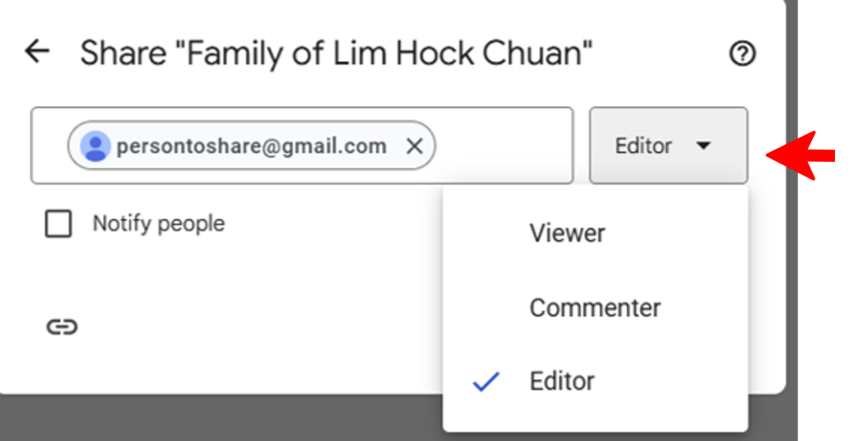
Task: Click the blue checkmark beside Editor
Action: coord(486,382)
